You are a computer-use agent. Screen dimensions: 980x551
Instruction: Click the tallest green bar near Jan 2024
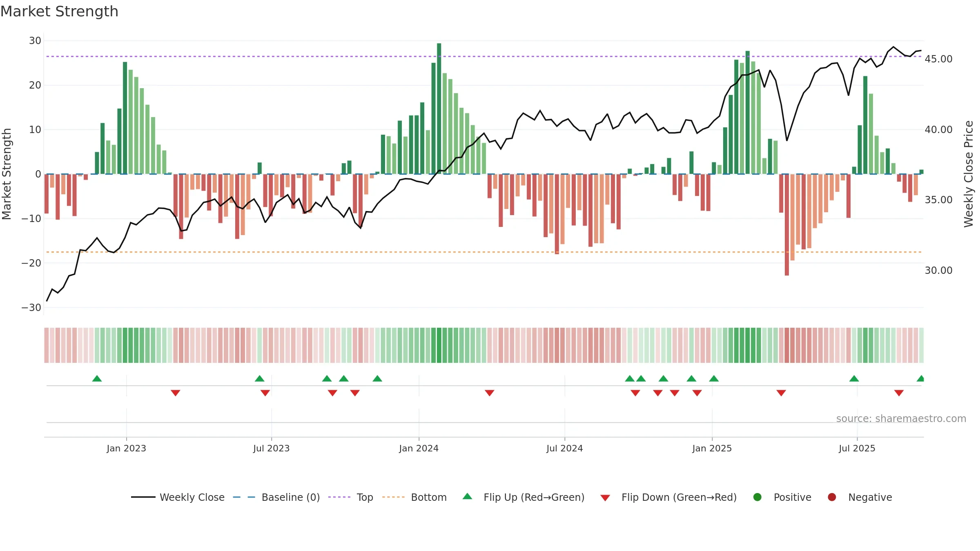click(439, 109)
